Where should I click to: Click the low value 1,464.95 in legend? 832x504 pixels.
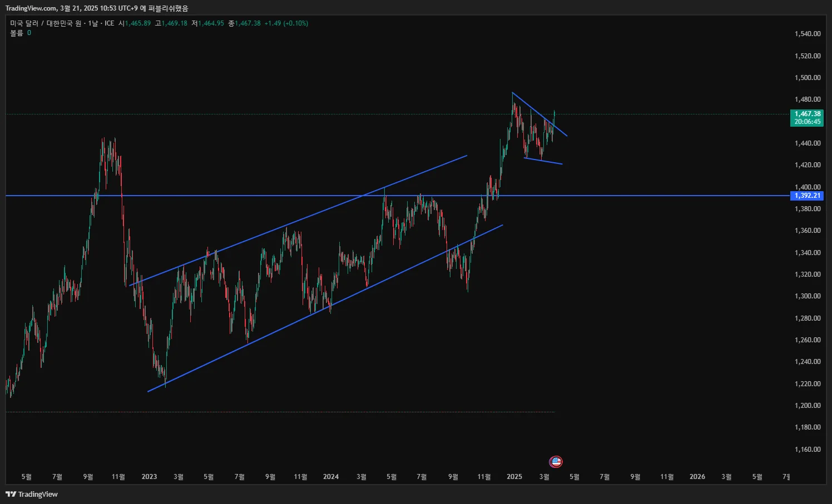coord(211,23)
